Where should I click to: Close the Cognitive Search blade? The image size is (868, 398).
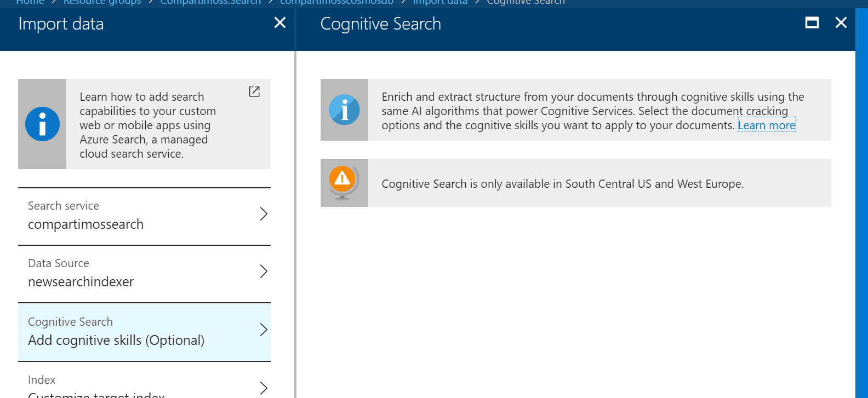(x=841, y=22)
